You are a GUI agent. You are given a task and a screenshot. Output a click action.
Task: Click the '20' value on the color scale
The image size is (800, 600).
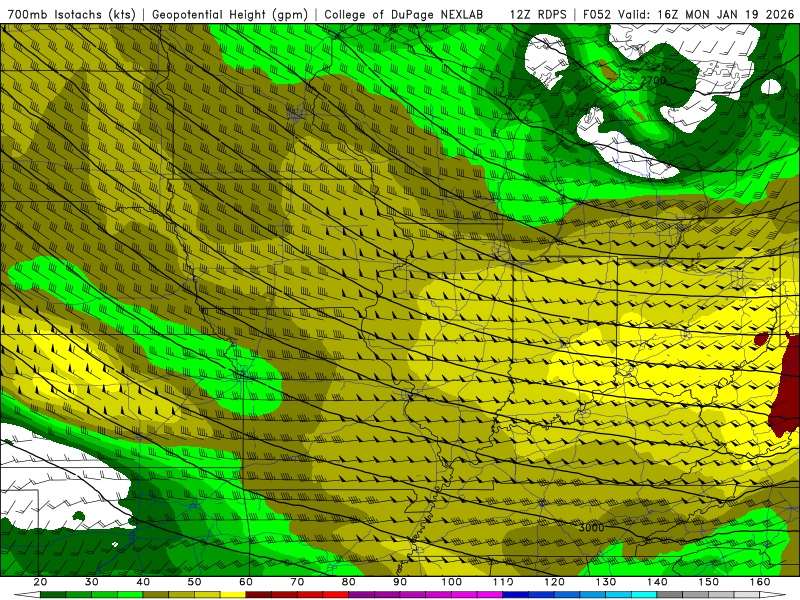(40, 582)
